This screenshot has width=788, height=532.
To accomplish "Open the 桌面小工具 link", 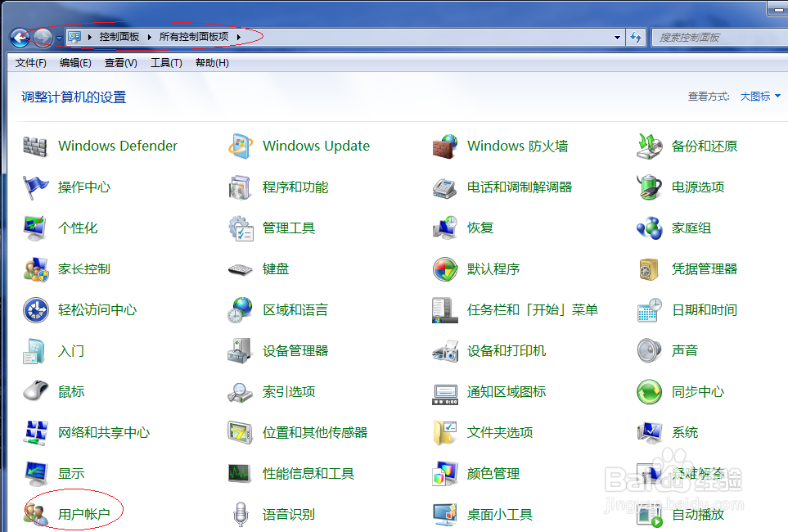I will click(500, 514).
